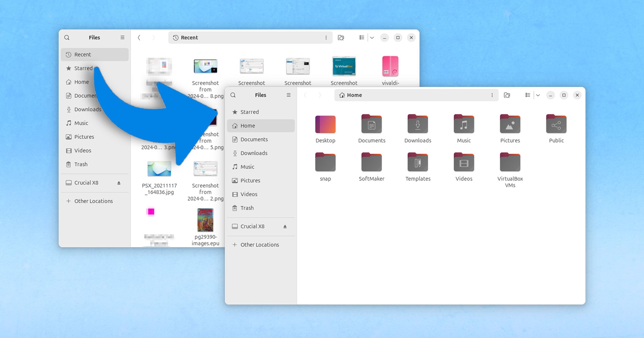This screenshot has width=644, height=338.
Task: Open the main menu of the Recent window
Action: 122,37
